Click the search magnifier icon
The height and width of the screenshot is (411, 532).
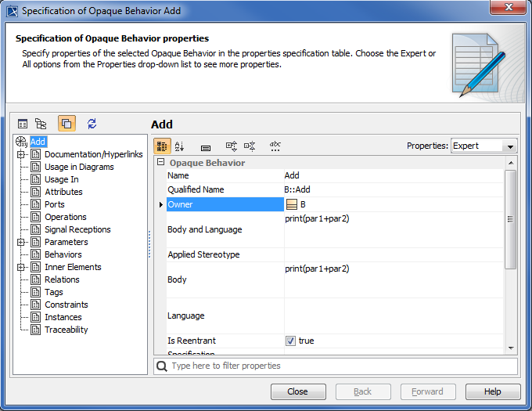click(161, 366)
